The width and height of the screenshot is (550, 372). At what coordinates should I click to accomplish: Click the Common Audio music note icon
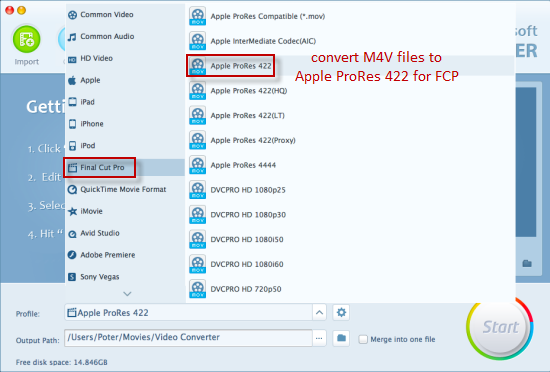72,36
